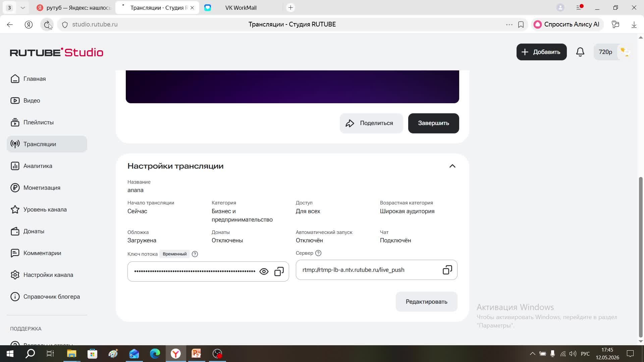Click the page vertical scrollbar thumb
The width and height of the screenshot is (644, 362).
point(641,257)
